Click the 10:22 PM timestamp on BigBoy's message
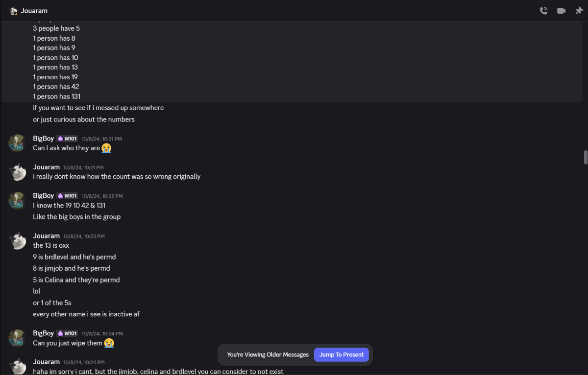This screenshot has width=588, height=375. point(102,196)
